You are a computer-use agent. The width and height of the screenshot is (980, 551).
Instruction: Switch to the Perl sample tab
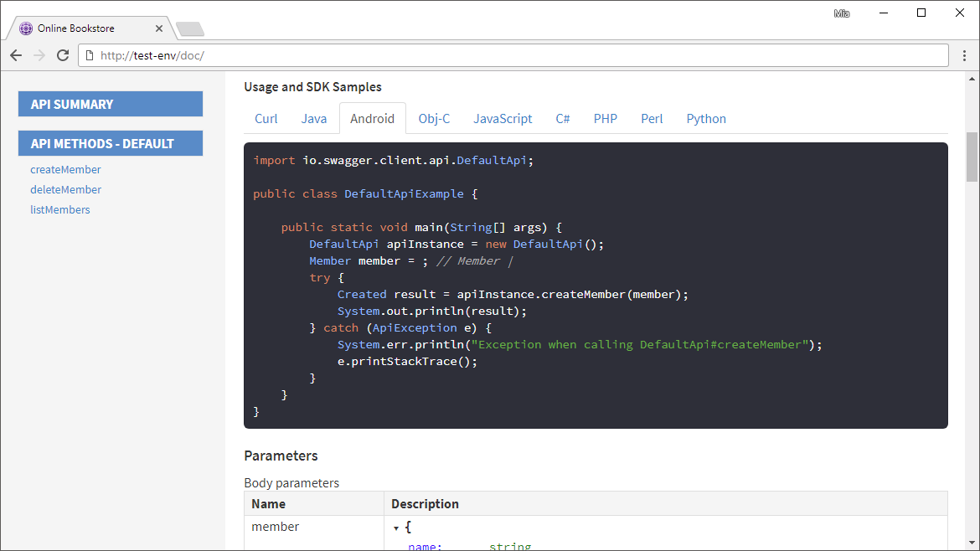(652, 119)
